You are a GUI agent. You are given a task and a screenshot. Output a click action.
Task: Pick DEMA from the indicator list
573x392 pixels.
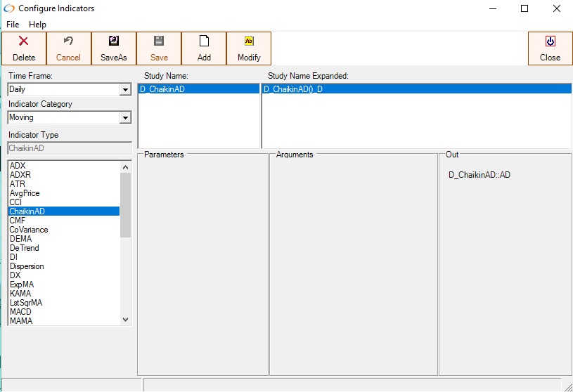(20, 239)
